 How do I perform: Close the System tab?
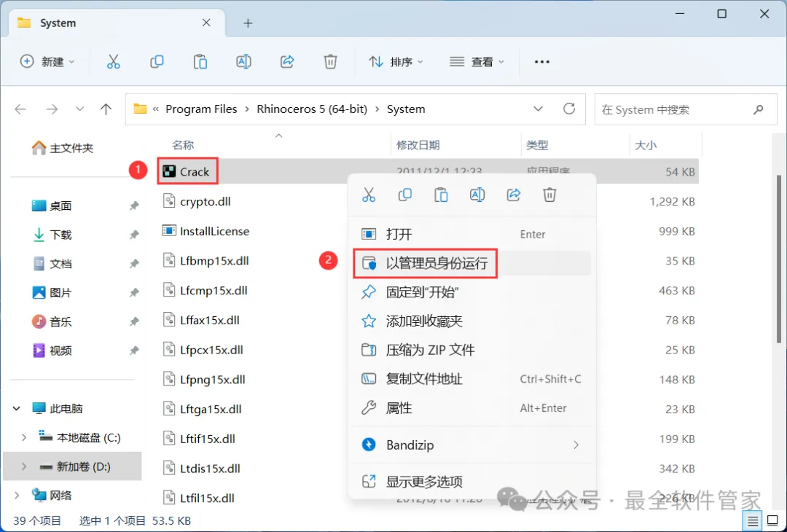click(206, 23)
